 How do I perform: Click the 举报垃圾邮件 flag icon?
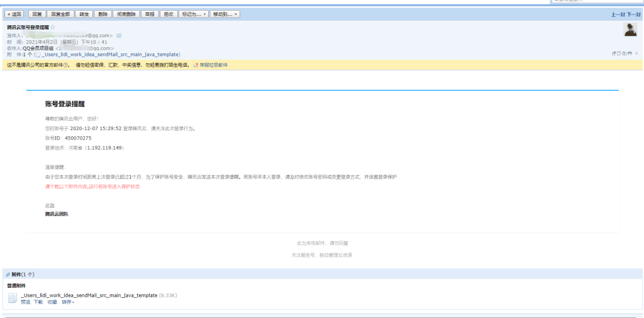point(196,65)
